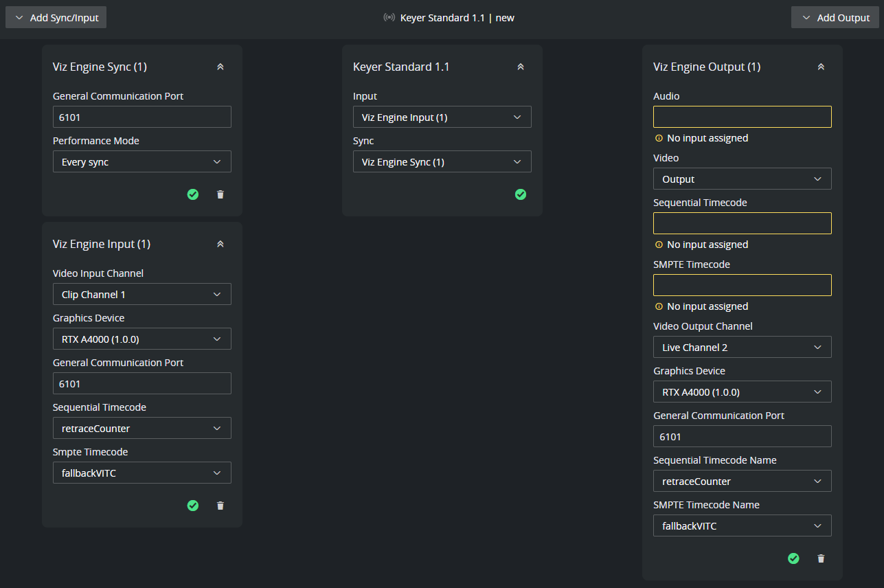
Task: Click the Video Output Channel label
Action: (703, 326)
